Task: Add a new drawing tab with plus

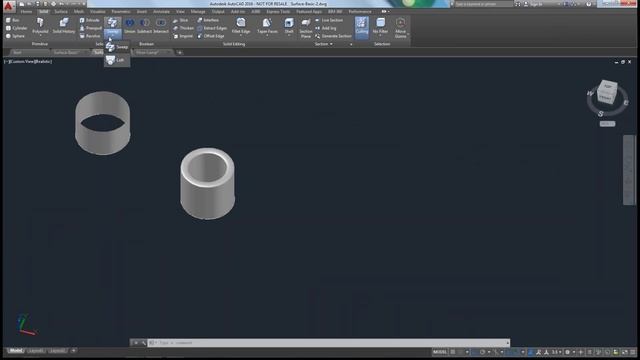Action: pos(180,52)
